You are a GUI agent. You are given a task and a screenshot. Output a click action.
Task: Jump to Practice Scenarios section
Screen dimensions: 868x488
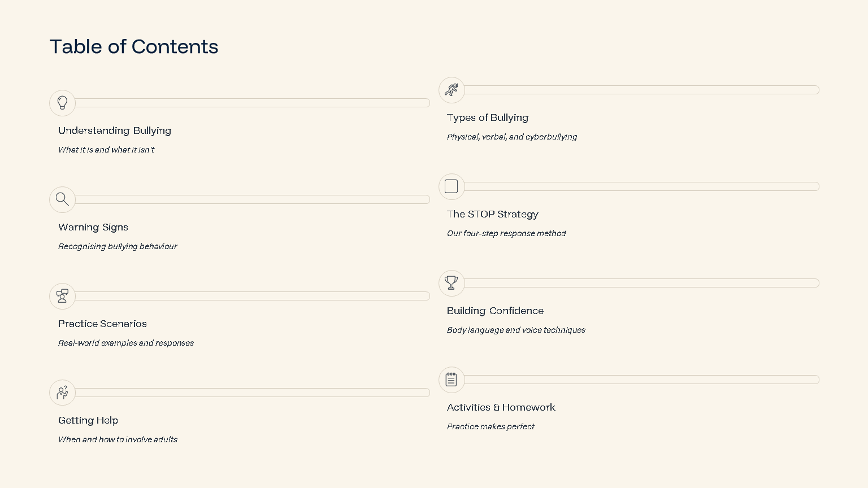pyautogui.click(x=102, y=324)
